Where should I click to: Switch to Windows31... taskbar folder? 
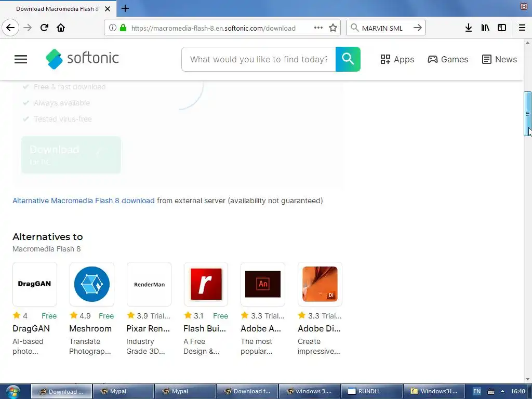pos(433,391)
